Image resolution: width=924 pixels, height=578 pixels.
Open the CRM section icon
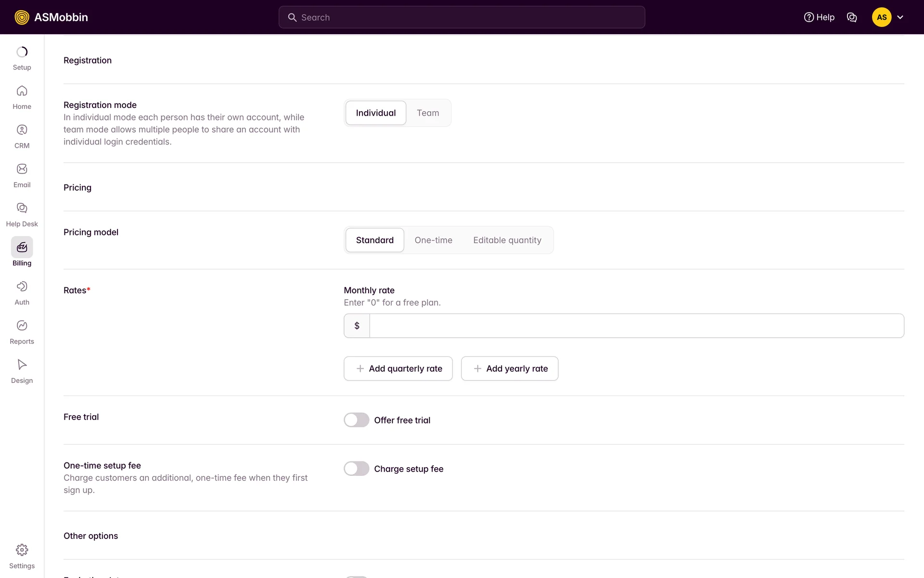coord(22,130)
